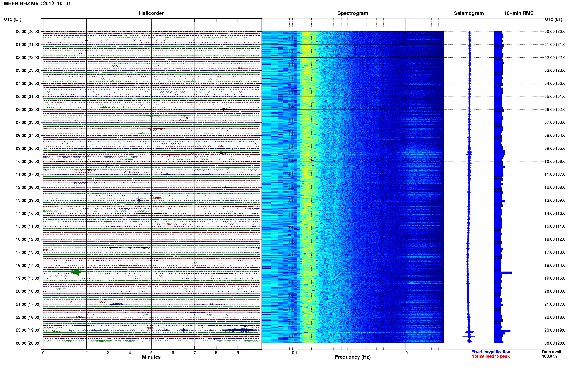588x368 pixels.
Task: Click the seismogram spike after 18:00
Action: (468, 272)
